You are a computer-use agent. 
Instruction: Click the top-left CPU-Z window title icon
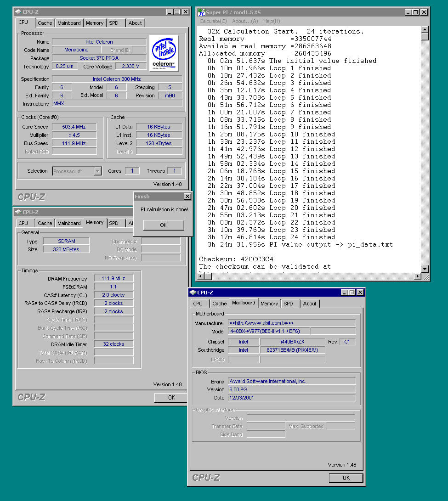pos(18,12)
